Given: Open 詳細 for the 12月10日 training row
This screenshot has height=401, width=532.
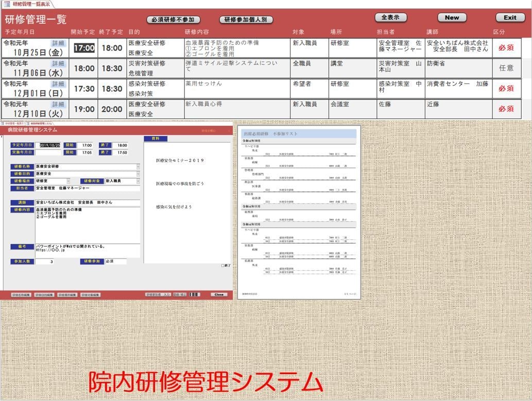Looking at the screenshot, I should (58, 104).
